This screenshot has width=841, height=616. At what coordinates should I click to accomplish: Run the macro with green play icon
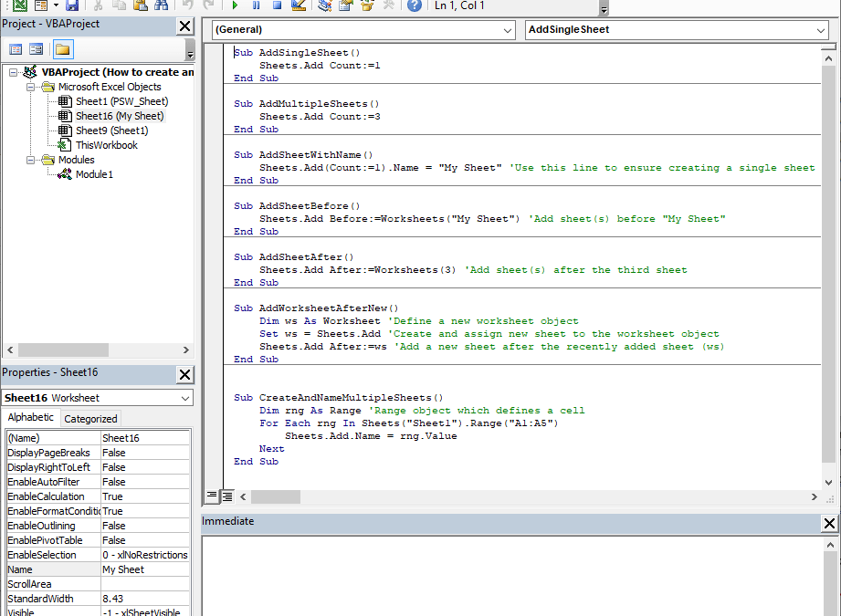(235, 5)
